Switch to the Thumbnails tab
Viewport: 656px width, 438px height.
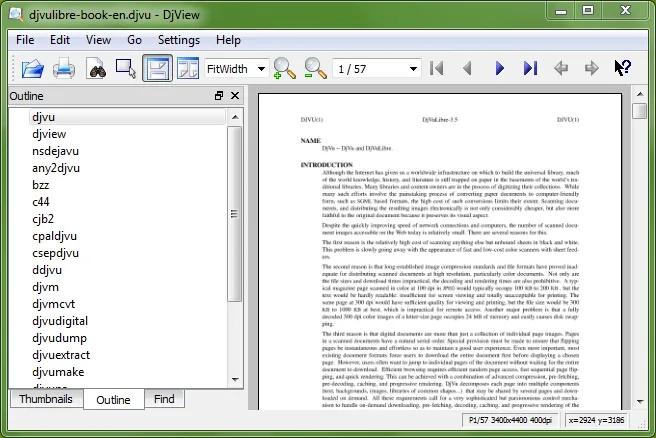(46, 399)
